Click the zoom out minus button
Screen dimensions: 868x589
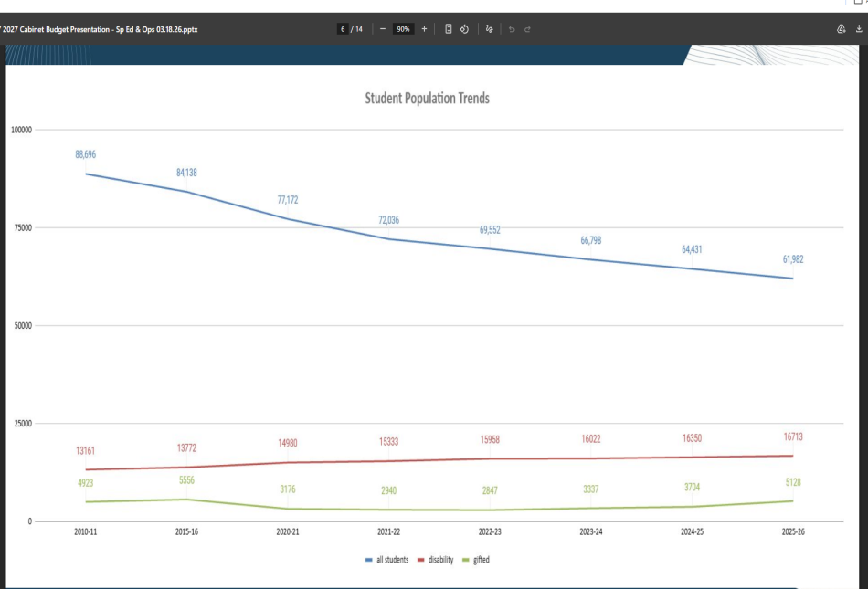point(383,29)
